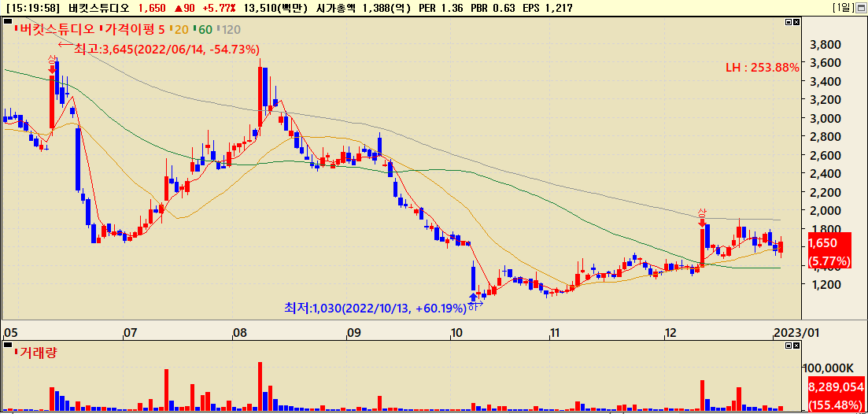This screenshot has width=868, height=414.
Task: Click the PER 1.36 value
Action: (x=441, y=8)
